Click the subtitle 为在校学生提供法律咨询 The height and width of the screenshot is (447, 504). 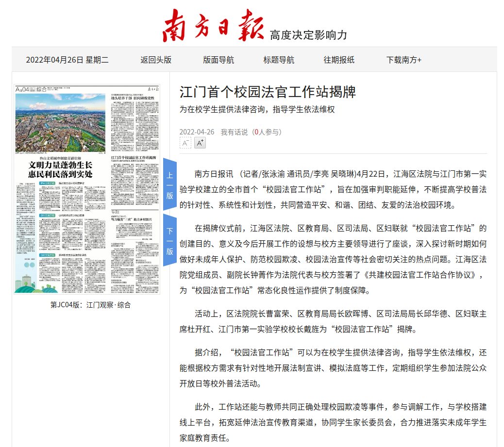tap(222, 109)
